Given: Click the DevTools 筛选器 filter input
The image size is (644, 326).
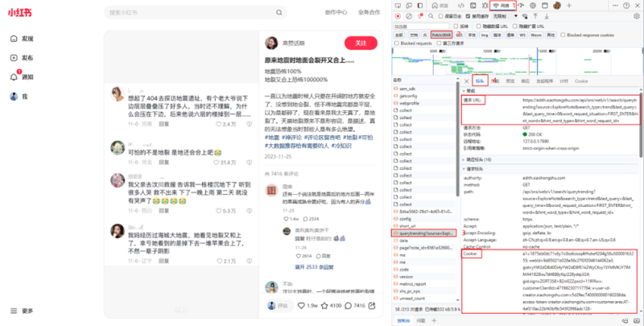Looking at the screenshot, I should 421,27.
